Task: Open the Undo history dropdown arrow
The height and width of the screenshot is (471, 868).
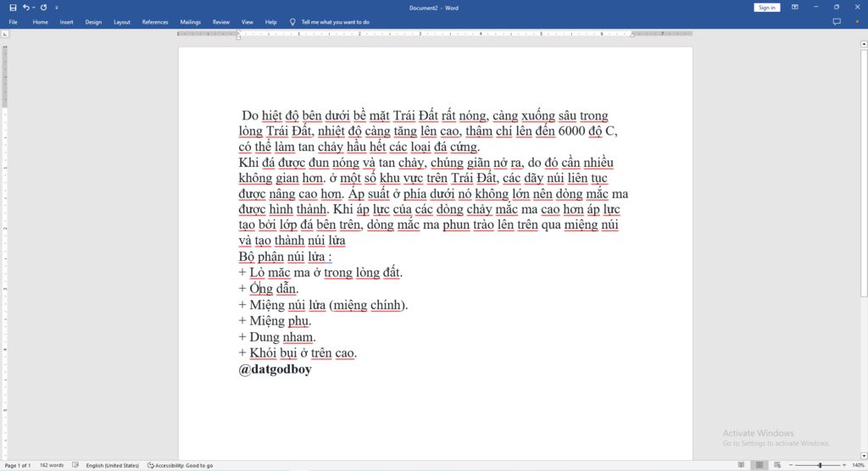Action: pyautogui.click(x=33, y=8)
